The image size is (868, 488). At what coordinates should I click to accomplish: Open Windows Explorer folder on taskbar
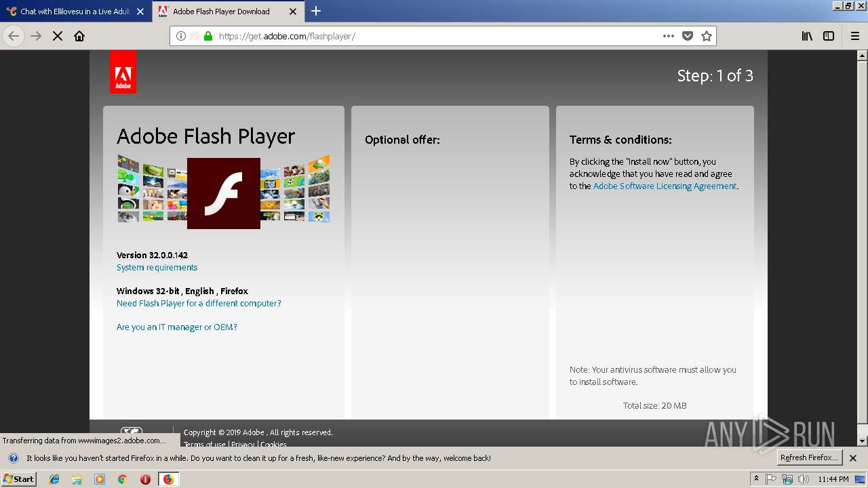pyautogui.click(x=77, y=479)
